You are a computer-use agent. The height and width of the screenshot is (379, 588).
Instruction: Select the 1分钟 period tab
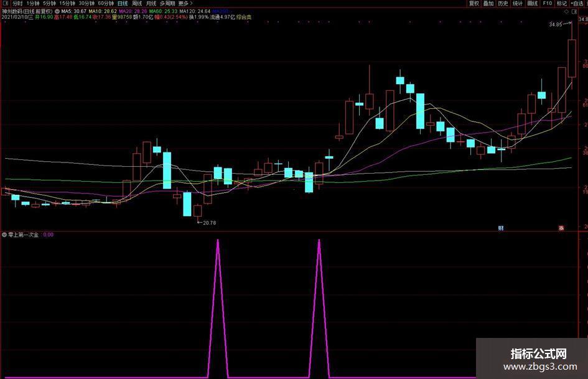(x=33, y=3)
